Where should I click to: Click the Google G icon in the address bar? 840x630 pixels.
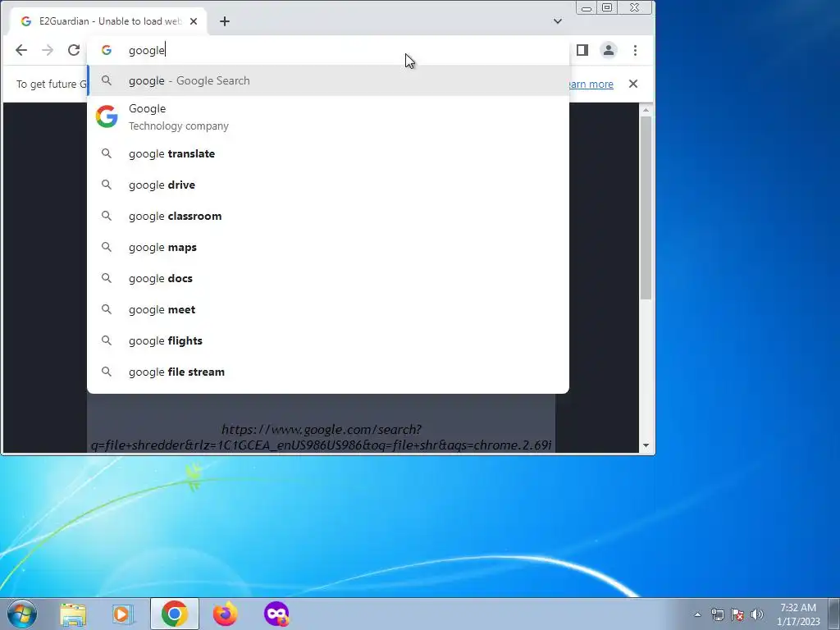(107, 50)
